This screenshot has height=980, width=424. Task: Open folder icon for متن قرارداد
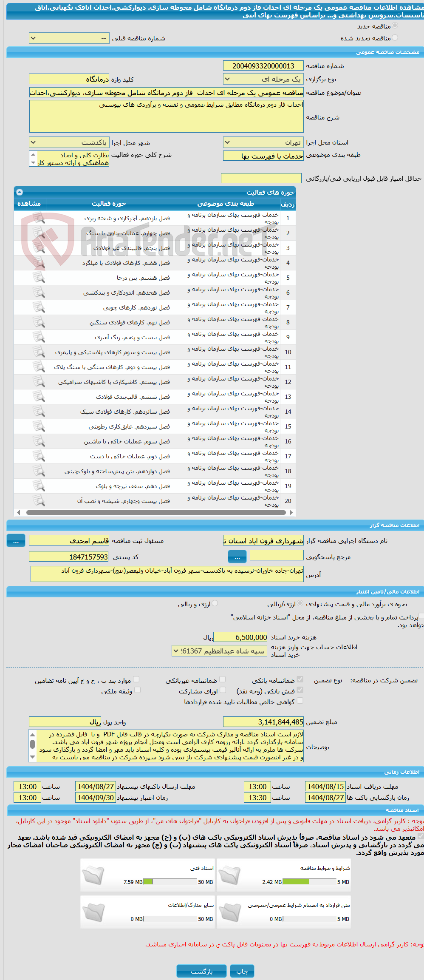point(230,912)
